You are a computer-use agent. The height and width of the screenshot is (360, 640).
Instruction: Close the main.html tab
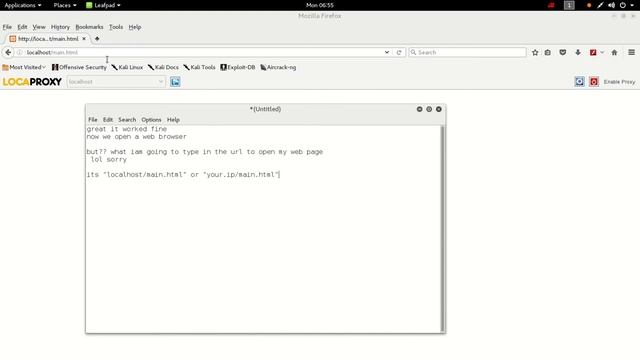pyautogui.click(x=84, y=39)
